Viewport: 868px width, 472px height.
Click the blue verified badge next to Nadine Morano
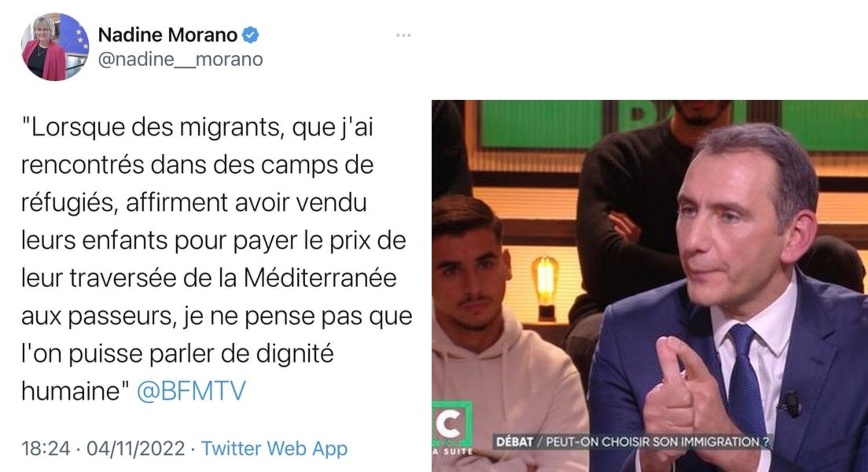[x=250, y=35]
